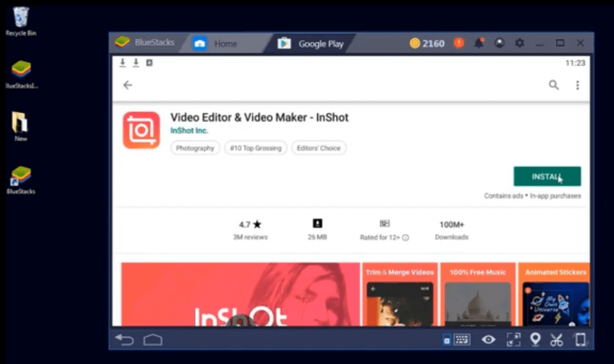Screen dimensions: 614x364
Task: Open the 4.7 star rating reviews
Action: 250,230
